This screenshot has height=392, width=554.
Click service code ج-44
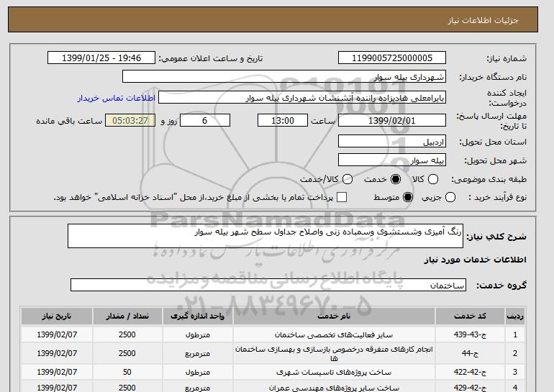pos(470,353)
